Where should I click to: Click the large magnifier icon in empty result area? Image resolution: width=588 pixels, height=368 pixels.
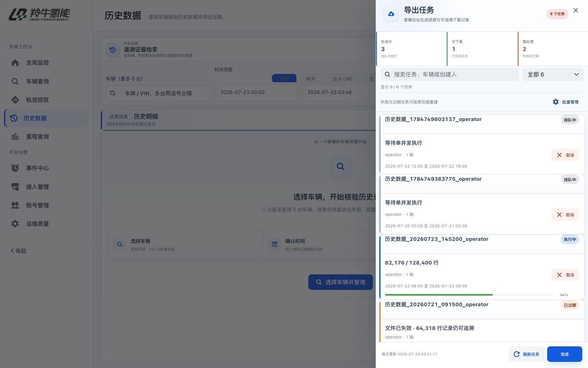[341, 166]
